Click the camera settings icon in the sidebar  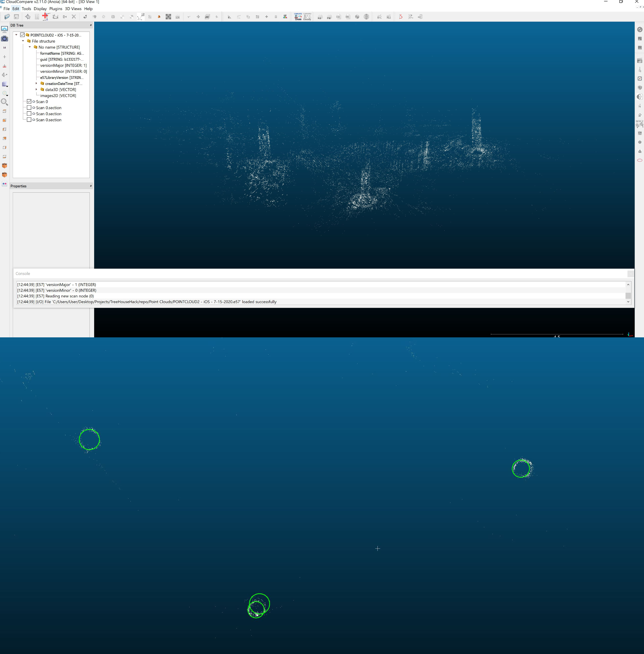point(4,38)
